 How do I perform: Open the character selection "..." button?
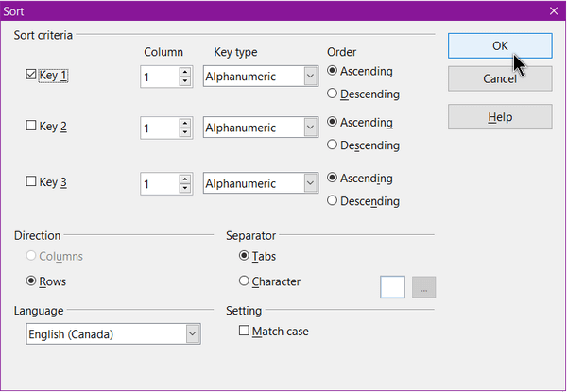click(x=423, y=287)
